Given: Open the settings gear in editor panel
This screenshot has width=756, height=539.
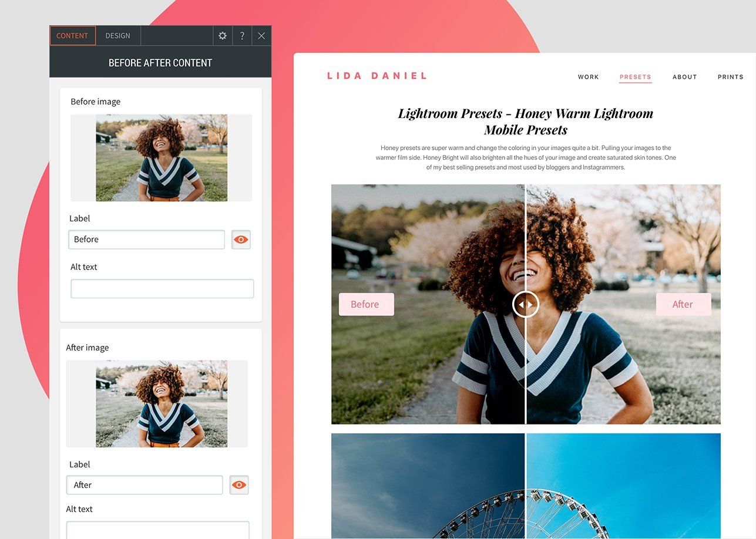Looking at the screenshot, I should [x=223, y=36].
